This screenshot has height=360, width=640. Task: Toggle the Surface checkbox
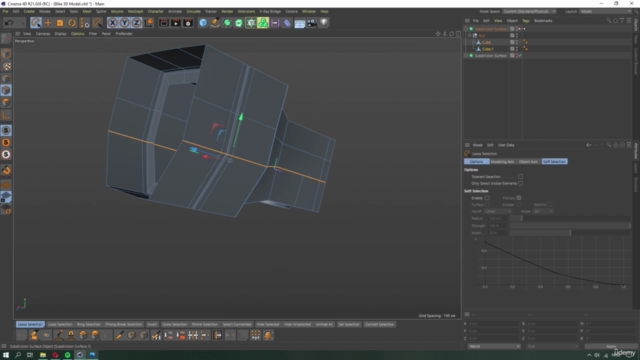pos(487,205)
